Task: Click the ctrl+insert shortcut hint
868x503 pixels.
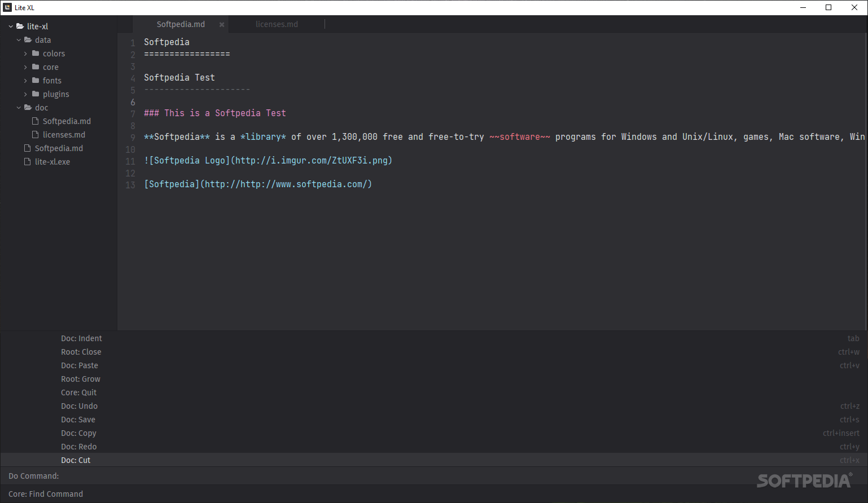Action: 841,433
